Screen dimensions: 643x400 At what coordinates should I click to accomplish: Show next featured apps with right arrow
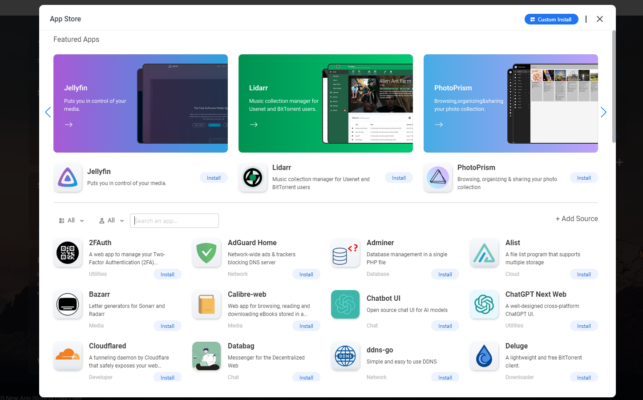(603, 112)
